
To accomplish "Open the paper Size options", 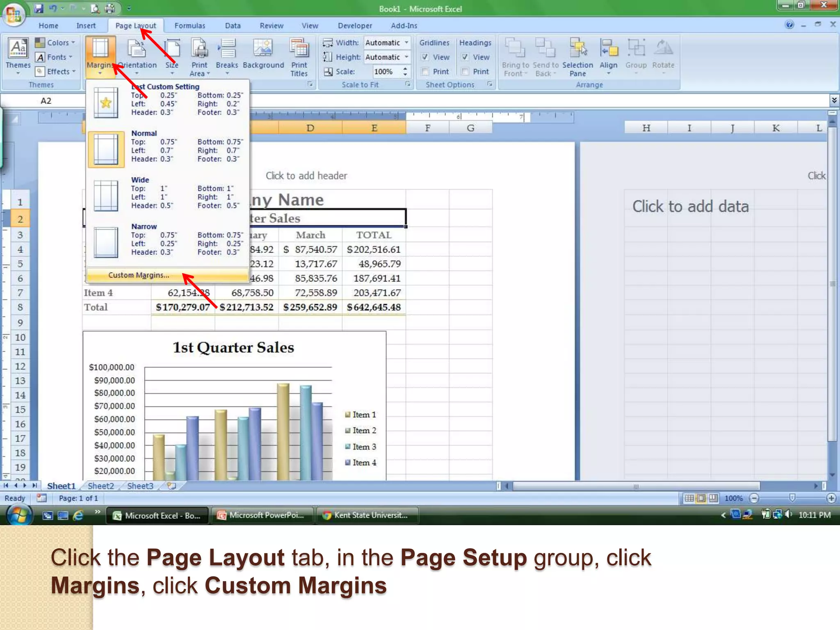I will (172, 57).
